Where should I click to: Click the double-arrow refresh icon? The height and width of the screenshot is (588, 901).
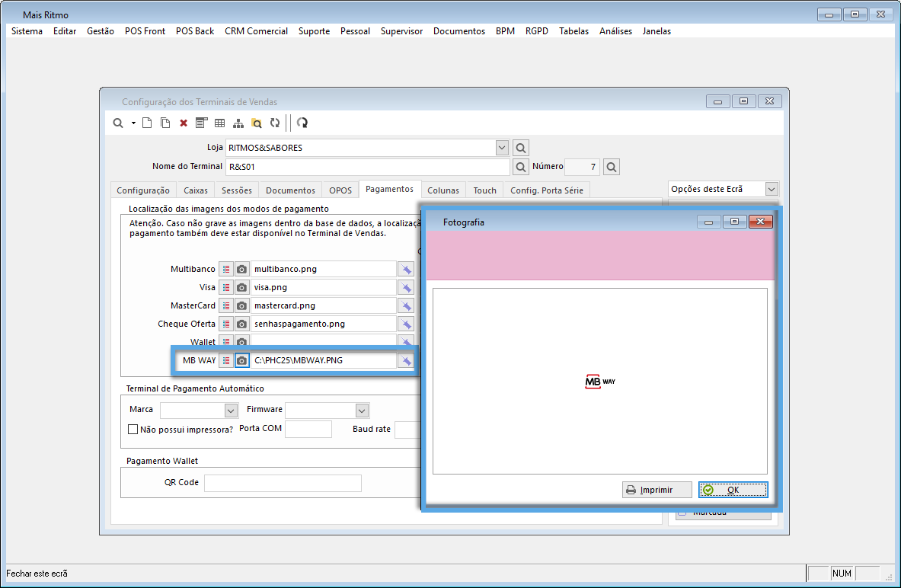point(275,123)
